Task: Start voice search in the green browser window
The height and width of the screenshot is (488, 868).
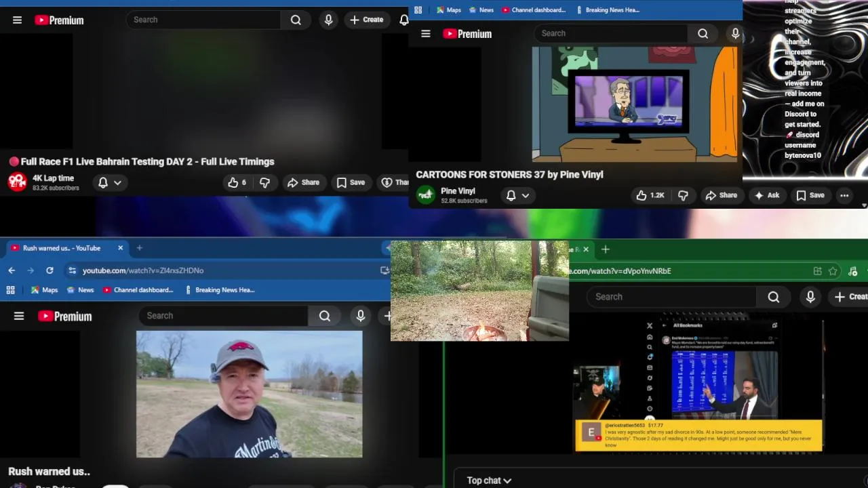Action: [x=810, y=297]
